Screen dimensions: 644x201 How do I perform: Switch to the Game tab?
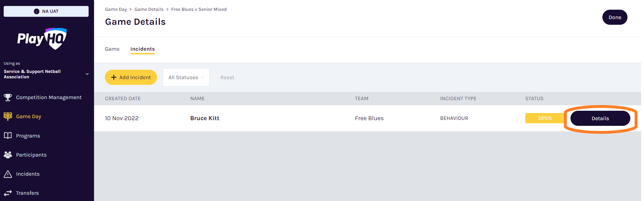[x=112, y=49]
